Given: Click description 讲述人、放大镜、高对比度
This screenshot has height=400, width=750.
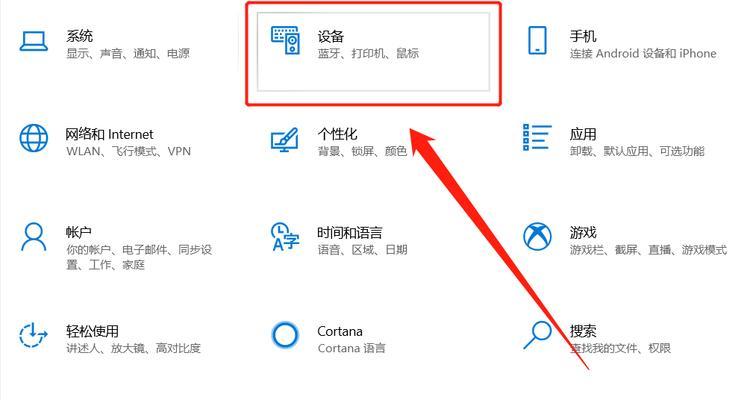Looking at the screenshot, I should pyautogui.click(x=133, y=348).
